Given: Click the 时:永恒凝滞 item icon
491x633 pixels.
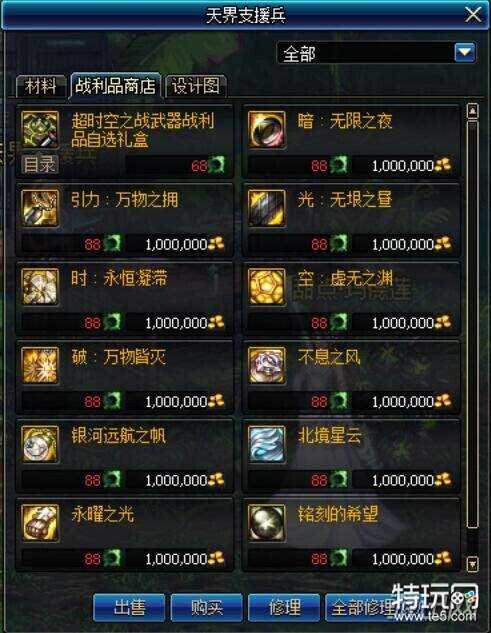Looking at the screenshot, I should click(40, 287).
